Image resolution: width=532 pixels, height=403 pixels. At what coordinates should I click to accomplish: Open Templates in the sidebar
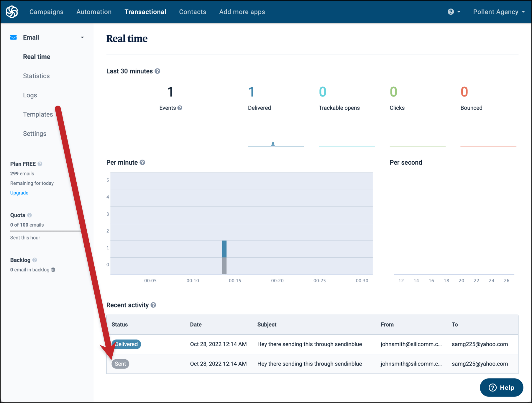pos(38,114)
